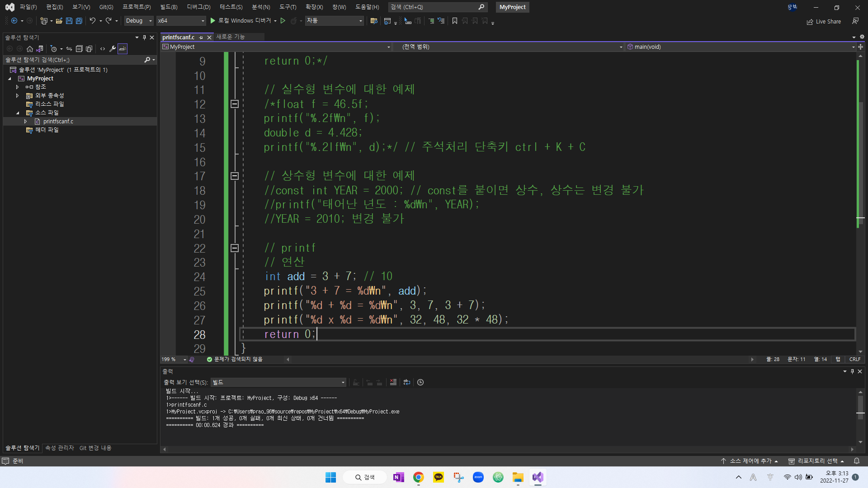Click the CRLF line ending indicator

[x=855, y=360]
